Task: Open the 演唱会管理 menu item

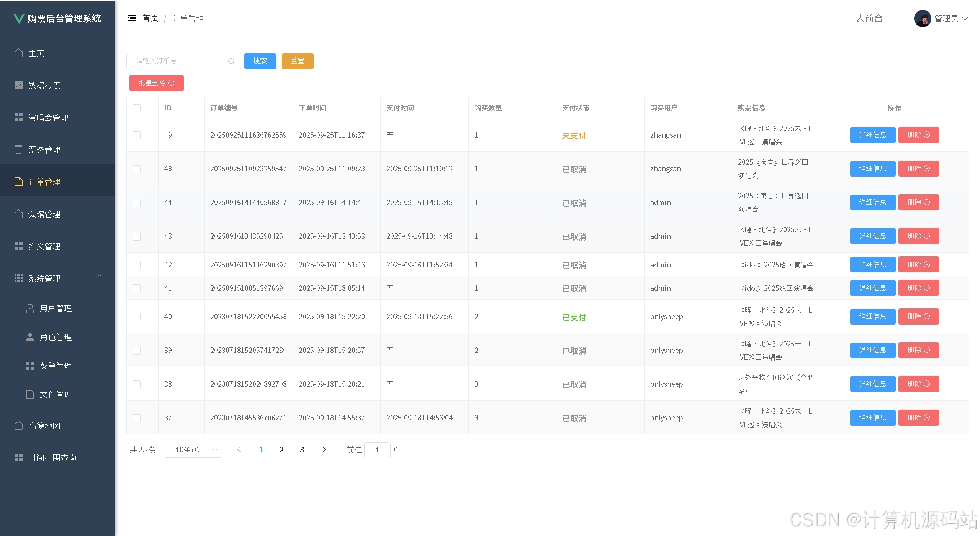Action: click(x=57, y=117)
